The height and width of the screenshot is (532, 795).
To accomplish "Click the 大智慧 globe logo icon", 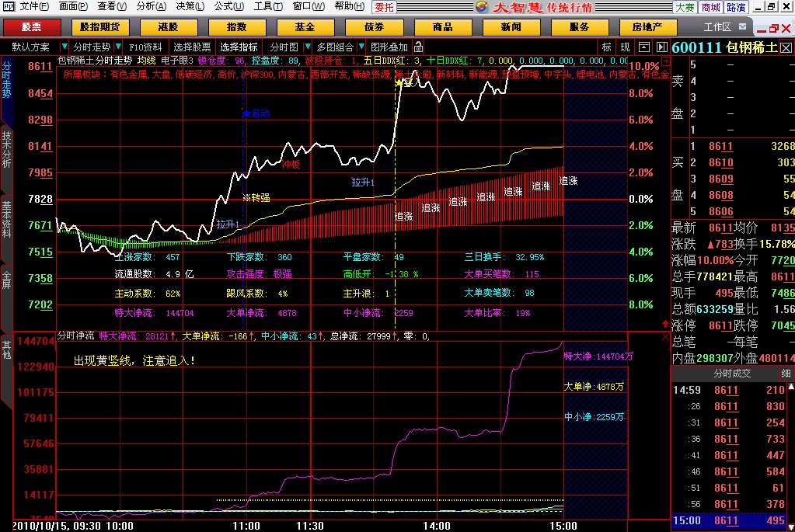I will click(481, 7).
